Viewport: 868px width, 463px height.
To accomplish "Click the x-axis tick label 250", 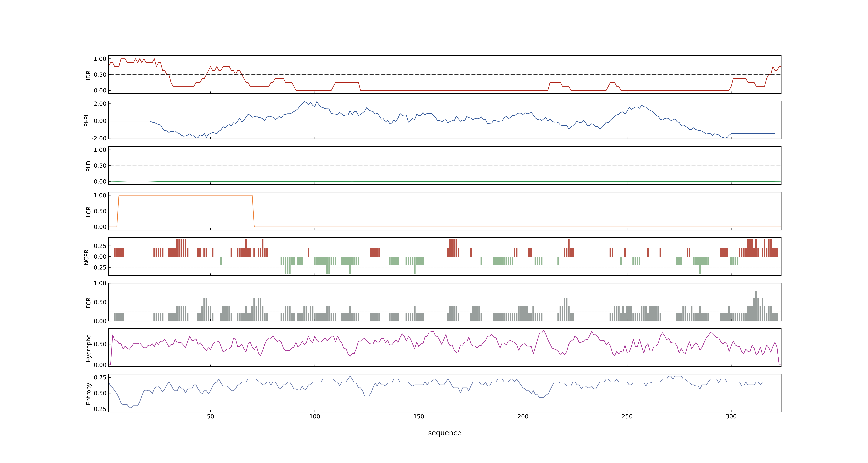I will pos(627,416).
